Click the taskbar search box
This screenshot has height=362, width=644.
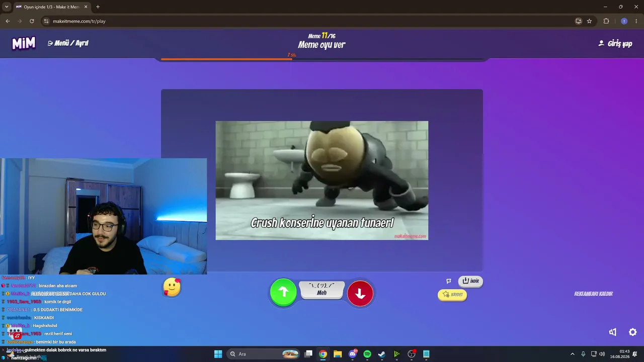click(x=264, y=354)
